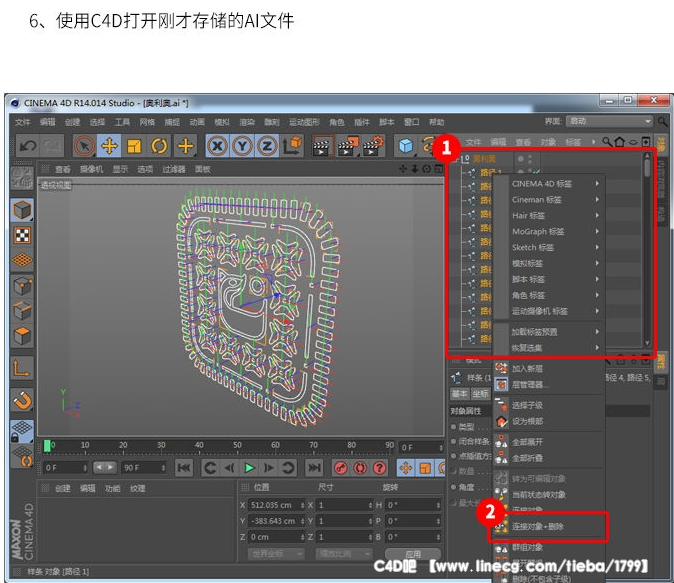
Task: Choose 连接对象+删除 from context menu
Action: coord(549,526)
